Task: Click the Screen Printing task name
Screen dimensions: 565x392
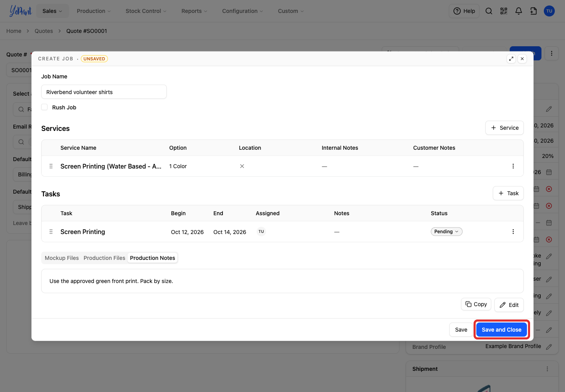Action: click(83, 232)
